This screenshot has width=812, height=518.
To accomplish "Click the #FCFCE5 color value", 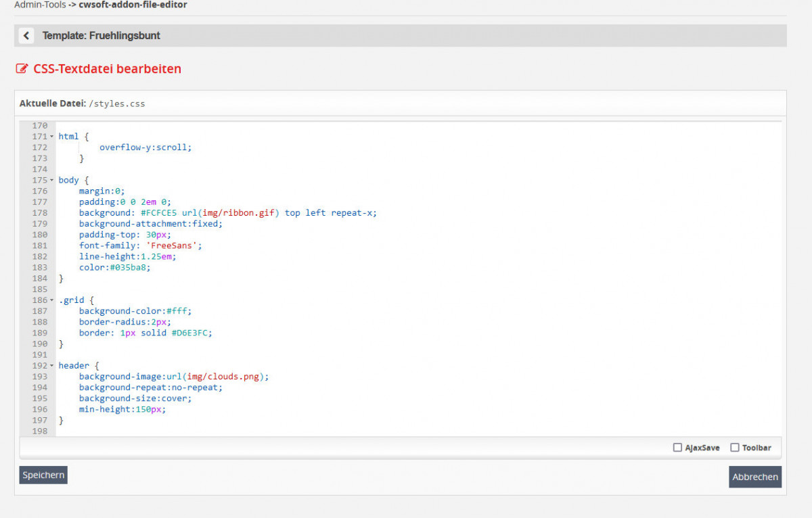I will (x=158, y=213).
